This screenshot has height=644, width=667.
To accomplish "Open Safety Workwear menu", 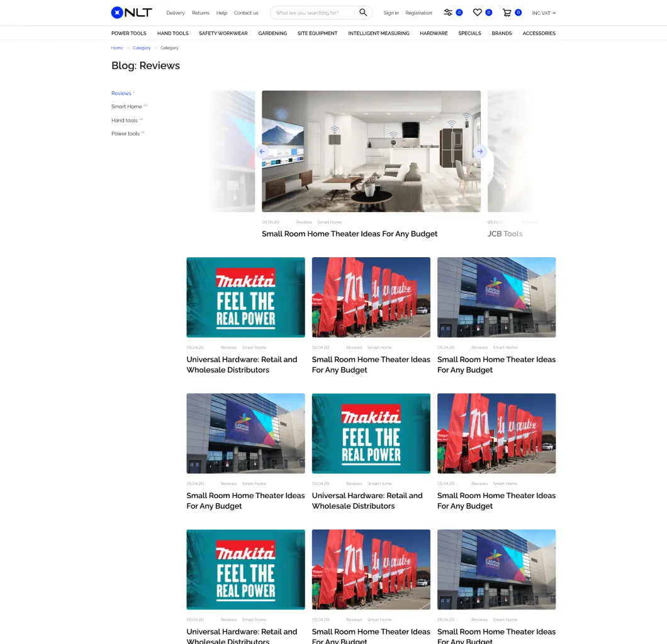I will click(223, 33).
